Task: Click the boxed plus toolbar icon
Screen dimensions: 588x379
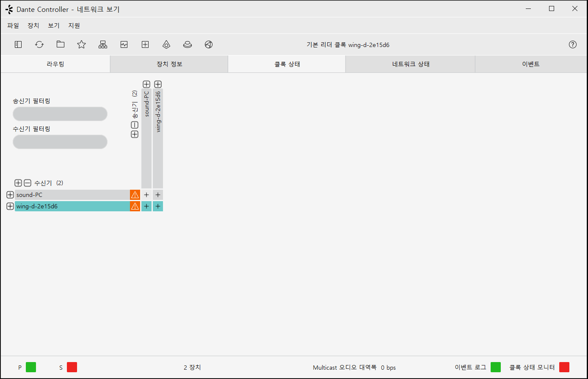Action: point(145,44)
